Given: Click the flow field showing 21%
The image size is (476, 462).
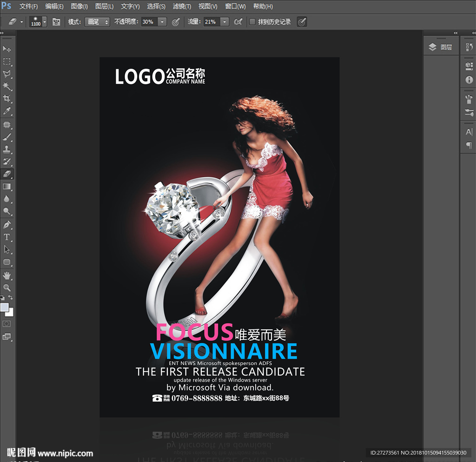Looking at the screenshot, I should coord(212,22).
